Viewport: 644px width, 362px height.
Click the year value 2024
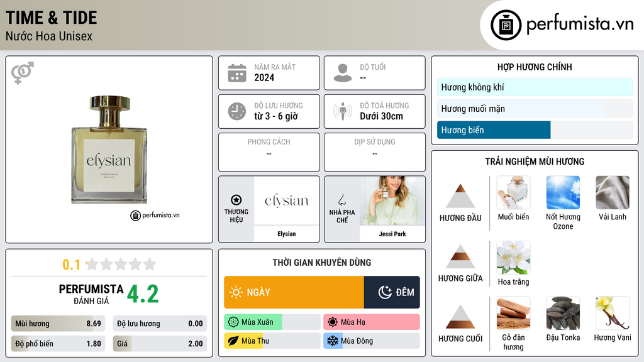click(264, 77)
